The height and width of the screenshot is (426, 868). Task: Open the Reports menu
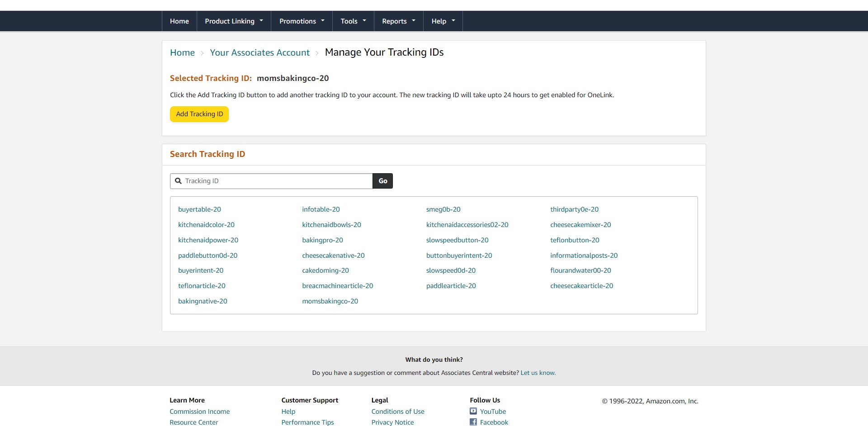pos(398,21)
